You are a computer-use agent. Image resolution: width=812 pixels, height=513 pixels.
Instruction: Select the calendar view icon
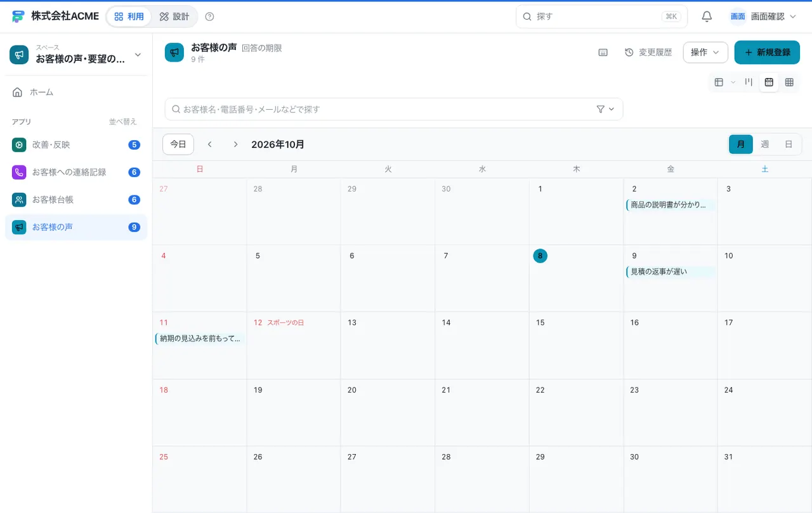pos(769,82)
